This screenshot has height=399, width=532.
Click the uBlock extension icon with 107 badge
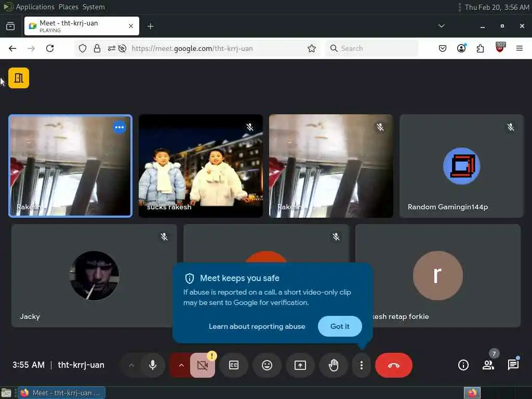point(500,47)
